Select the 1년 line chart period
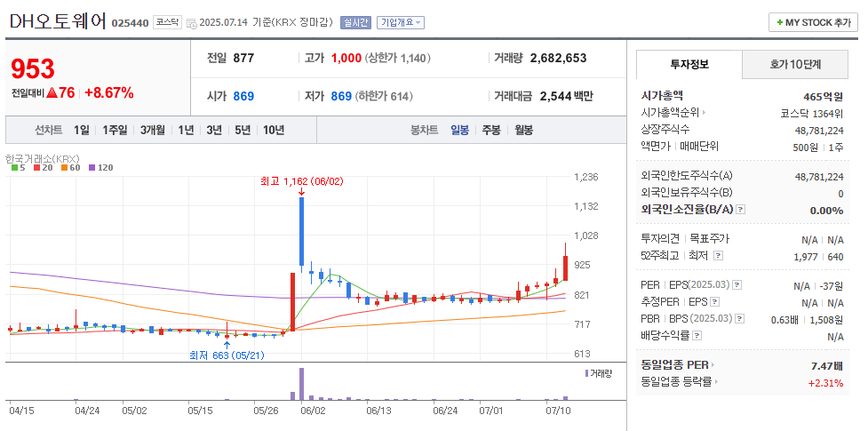The height and width of the screenshot is (431, 868). [186, 130]
